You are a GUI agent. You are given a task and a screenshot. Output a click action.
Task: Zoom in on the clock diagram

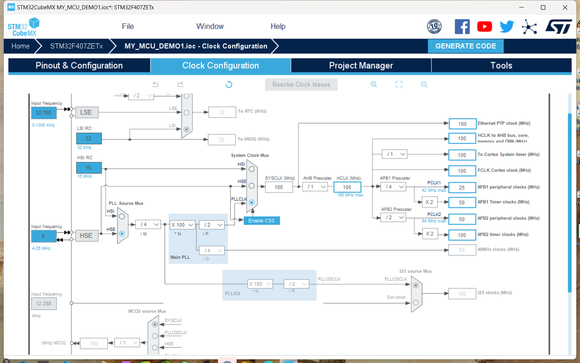tap(374, 84)
